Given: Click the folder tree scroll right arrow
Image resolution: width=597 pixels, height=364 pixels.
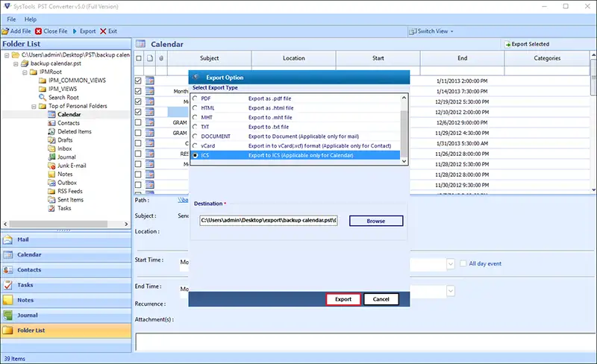Looking at the screenshot, I should click(126, 225).
